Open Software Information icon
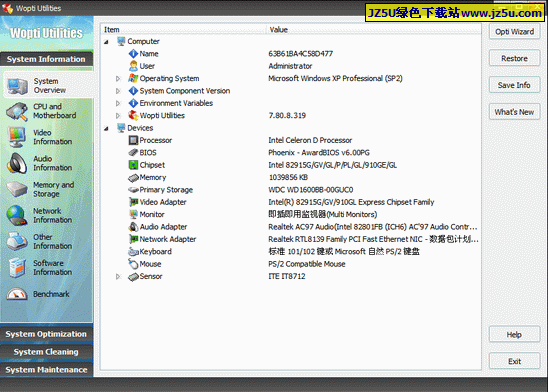The width and height of the screenshot is (548, 392). (x=17, y=268)
